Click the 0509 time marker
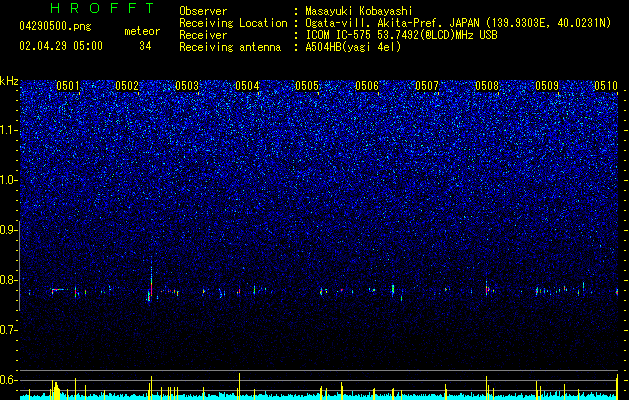Viewport: 629px width, 400px height. tap(547, 86)
